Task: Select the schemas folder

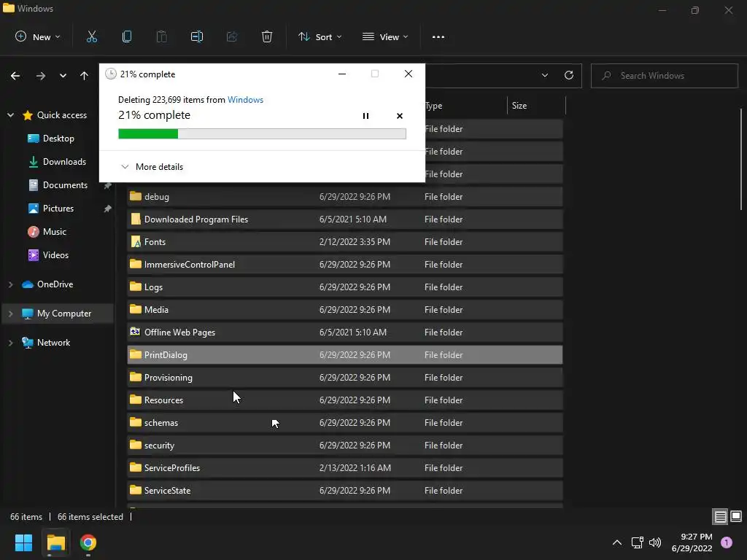Action: pos(345,423)
